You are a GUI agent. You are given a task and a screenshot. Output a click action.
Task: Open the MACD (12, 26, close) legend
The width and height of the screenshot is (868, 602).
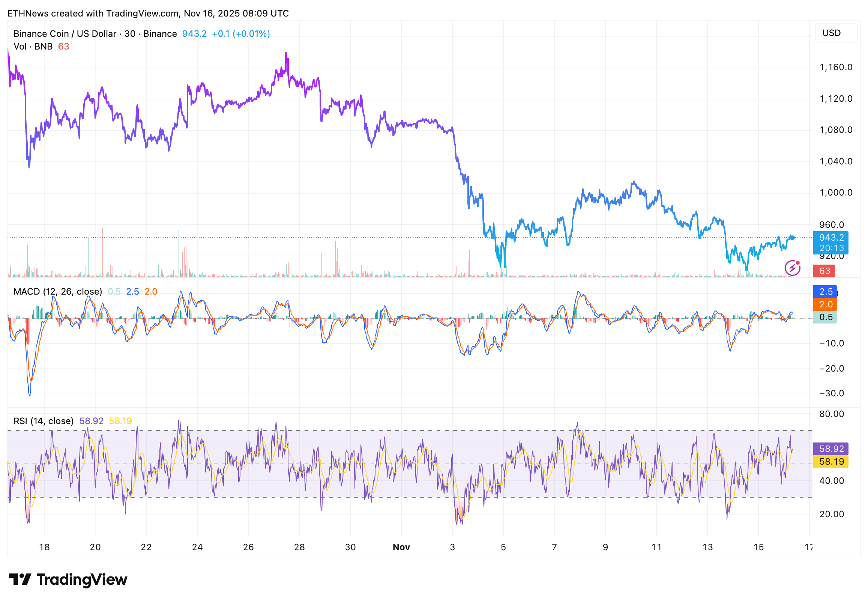point(58,292)
